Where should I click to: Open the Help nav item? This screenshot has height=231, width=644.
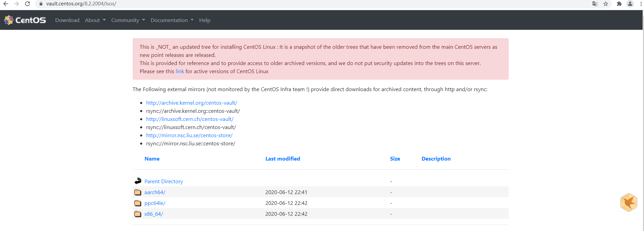(x=205, y=20)
